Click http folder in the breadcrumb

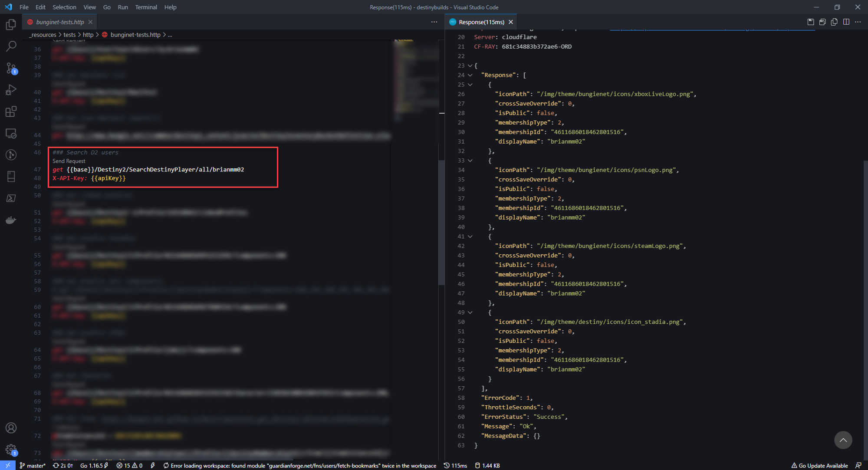tap(88, 35)
